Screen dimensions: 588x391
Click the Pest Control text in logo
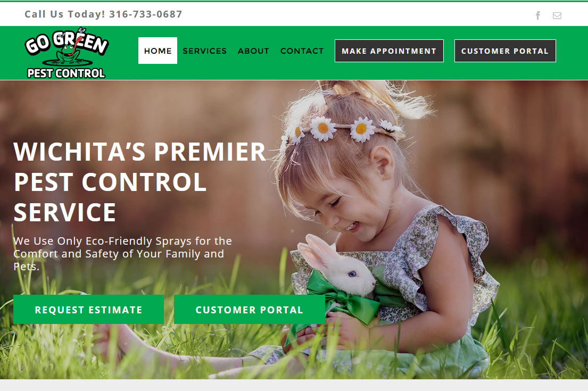coord(66,73)
